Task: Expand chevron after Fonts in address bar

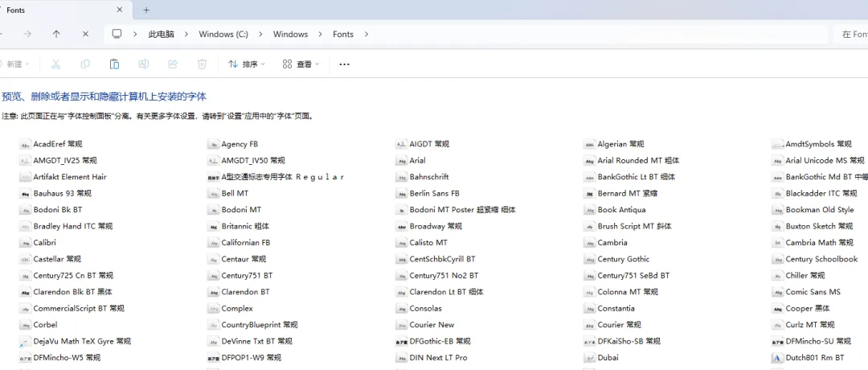Action: pyautogui.click(x=366, y=35)
